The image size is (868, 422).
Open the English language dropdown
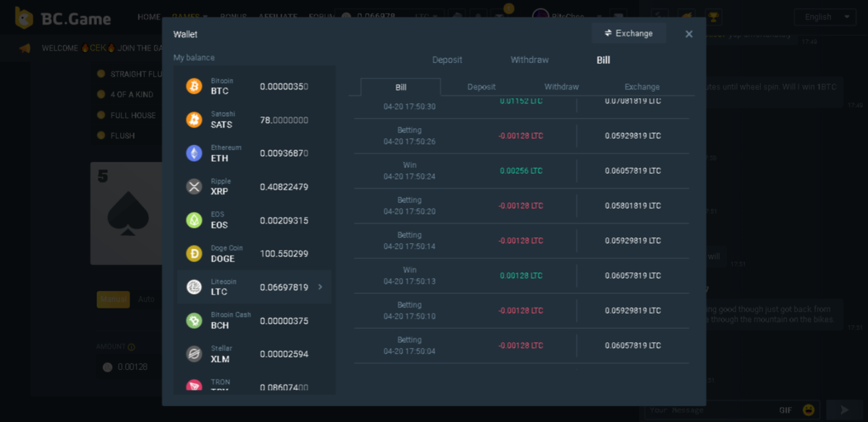pos(825,17)
